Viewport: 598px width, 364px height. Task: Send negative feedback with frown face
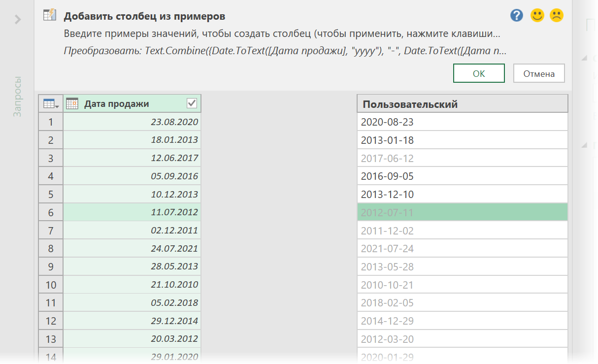tap(557, 16)
